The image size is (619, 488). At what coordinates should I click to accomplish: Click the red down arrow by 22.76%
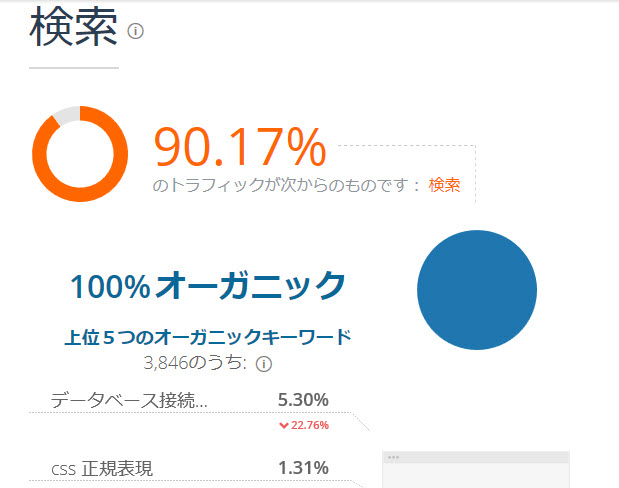tap(284, 425)
